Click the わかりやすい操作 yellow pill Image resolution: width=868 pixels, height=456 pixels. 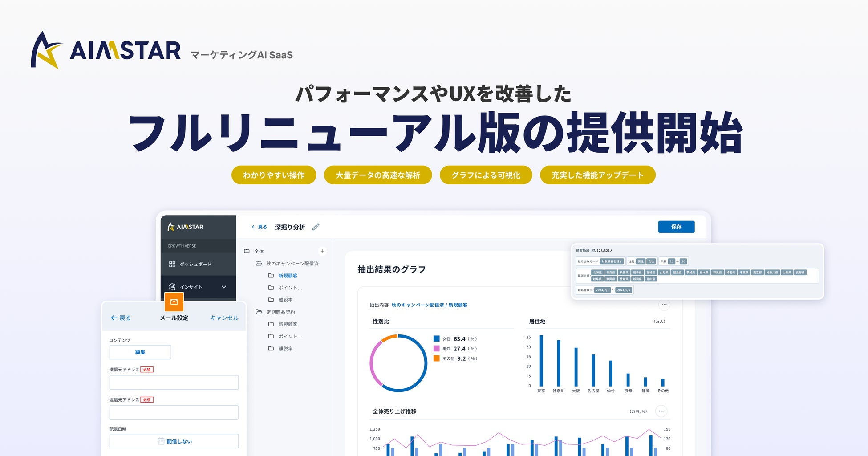(x=274, y=175)
